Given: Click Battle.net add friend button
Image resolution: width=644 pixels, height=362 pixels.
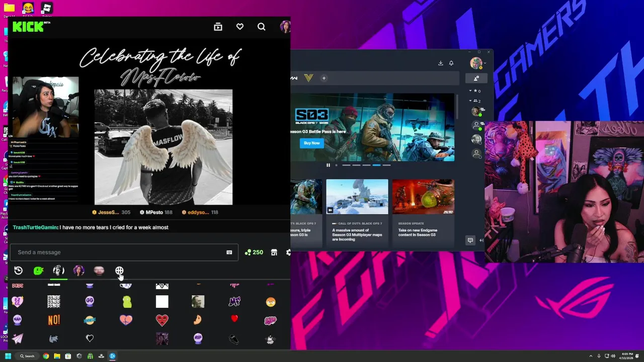Looking at the screenshot, I should pyautogui.click(x=476, y=78).
